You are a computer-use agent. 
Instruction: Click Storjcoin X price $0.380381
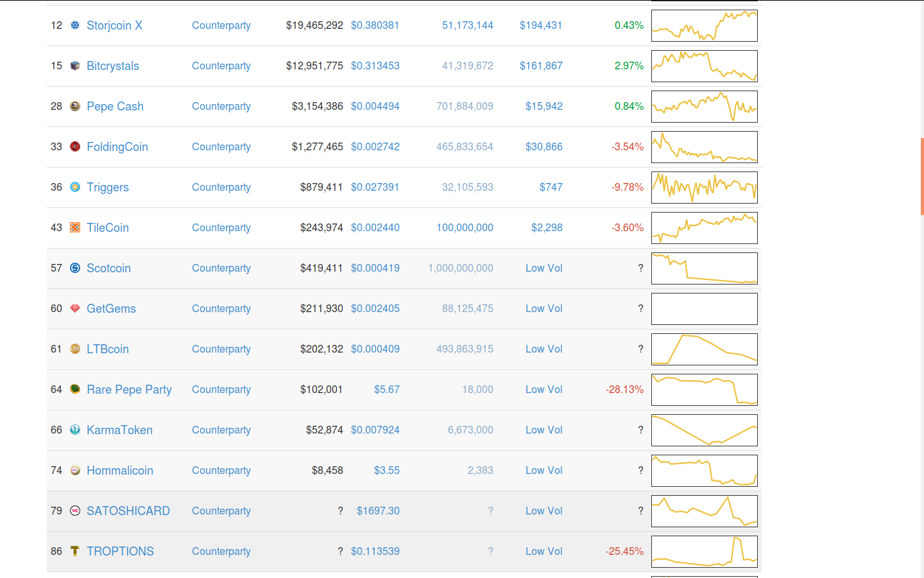(x=375, y=25)
